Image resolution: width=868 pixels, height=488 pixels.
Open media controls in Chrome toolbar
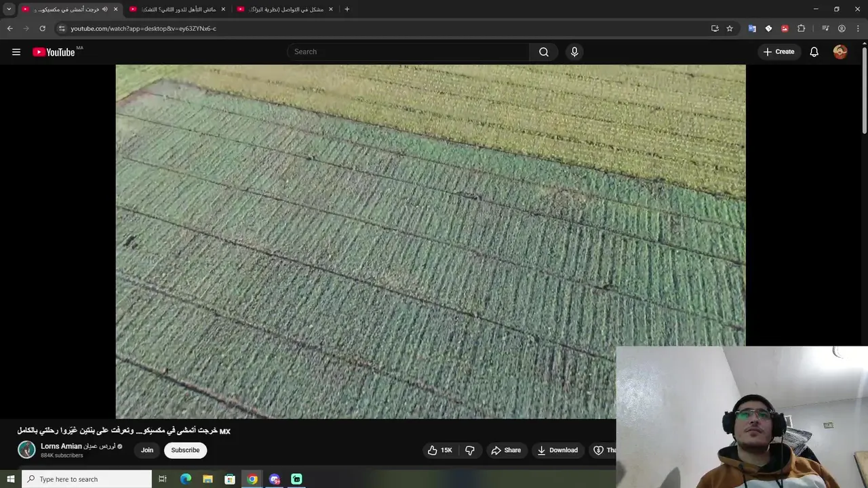(x=825, y=28)
